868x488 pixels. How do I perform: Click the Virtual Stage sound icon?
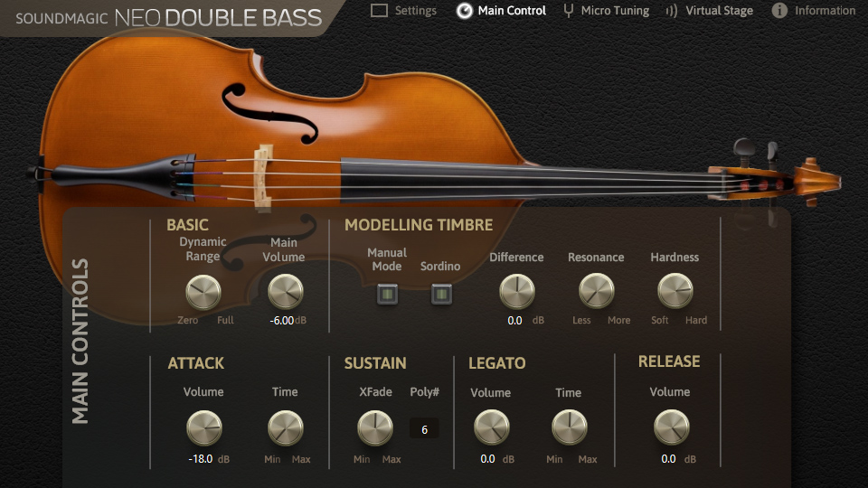click(672, 11)
